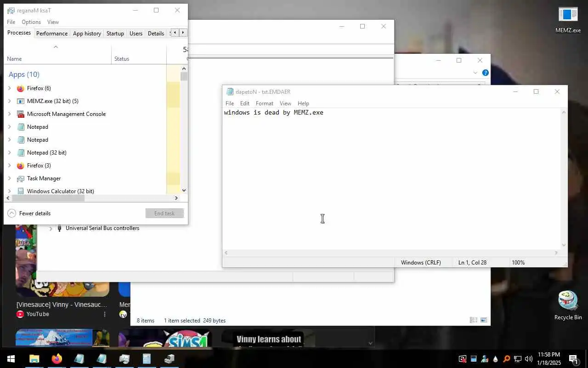Screen dimensions: 588x368
Task: Open Notepad Edit menu
Action: pyautogui.click(x=245, y=103)
